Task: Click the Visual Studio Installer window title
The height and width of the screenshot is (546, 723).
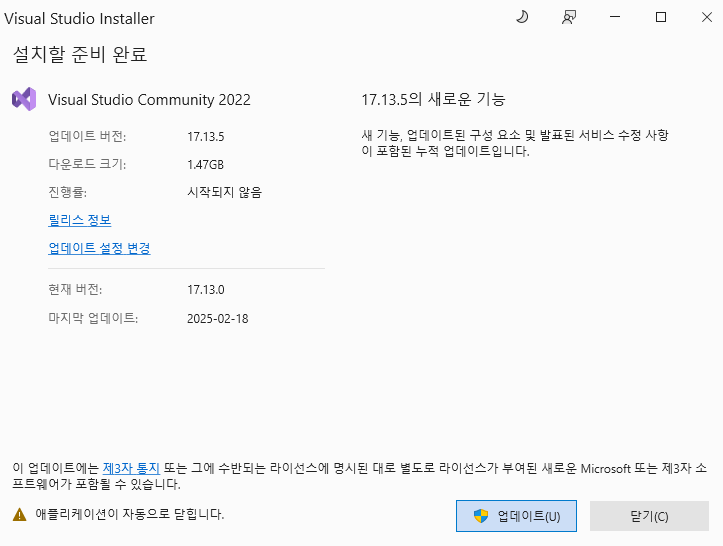Action: click(79, 18)
